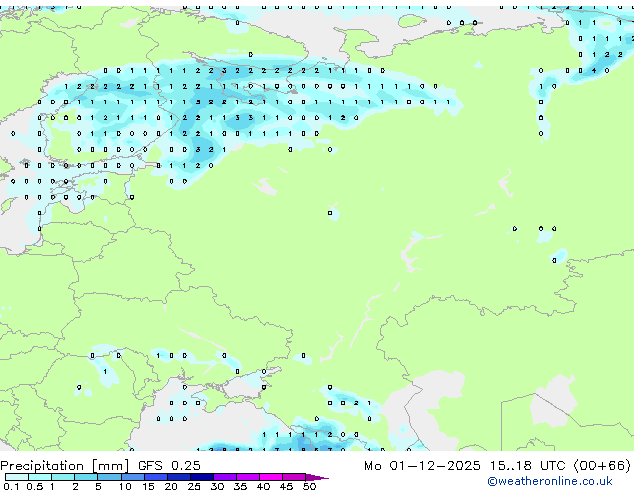Click the '(00+66)' forecast offset text
Image resolution: width=634 pixels, height=490 pixels.
[602, 466]
